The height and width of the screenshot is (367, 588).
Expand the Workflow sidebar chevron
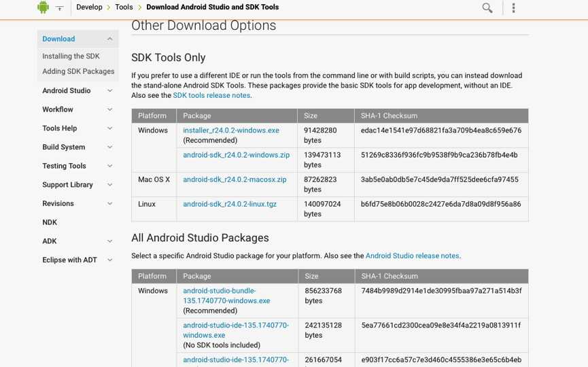pyautogui.click(x=109, y=109)
